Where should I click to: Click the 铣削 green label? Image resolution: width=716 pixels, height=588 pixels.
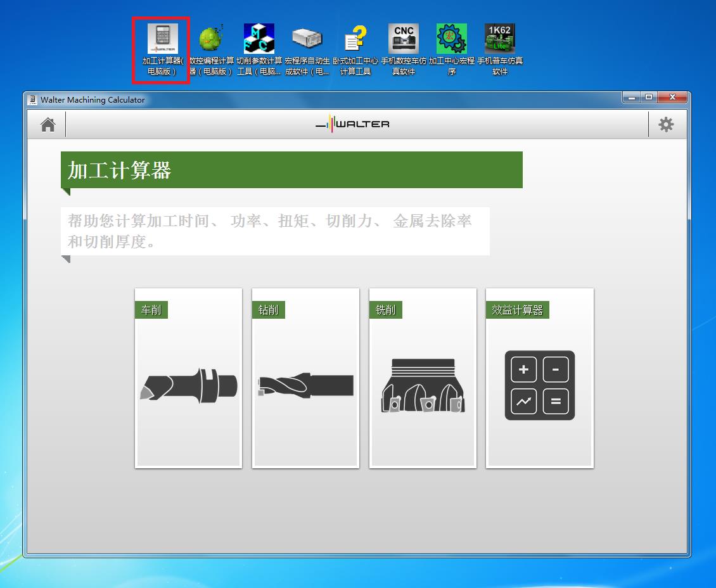click(x=385, y=310)
